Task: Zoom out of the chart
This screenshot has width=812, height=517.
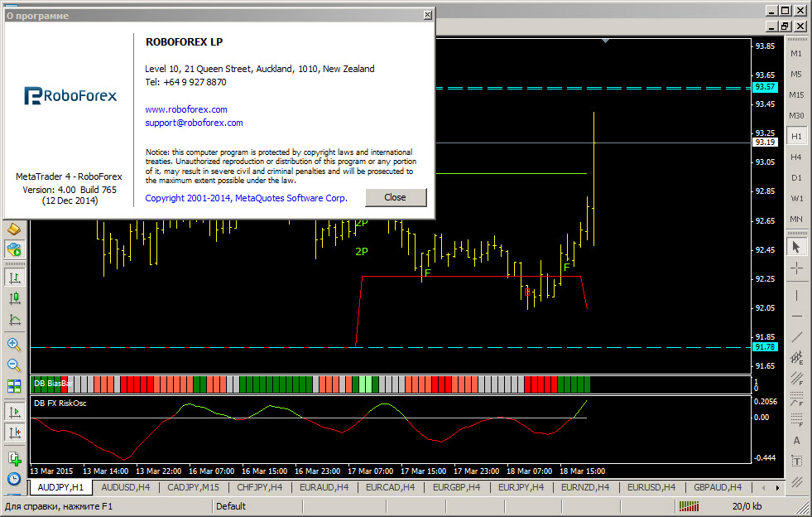Action: point(14,365)
